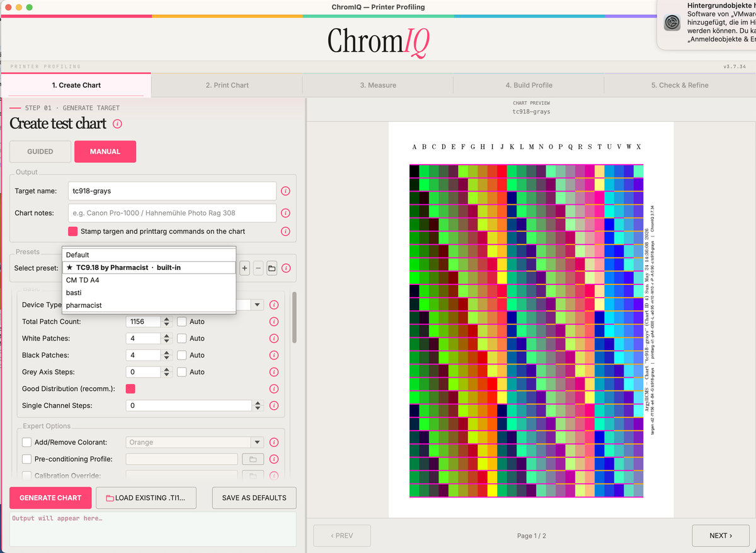Screen dimensions: 756x553
Task: Browse folder for Calibration Override
Action: coord(253,475)
